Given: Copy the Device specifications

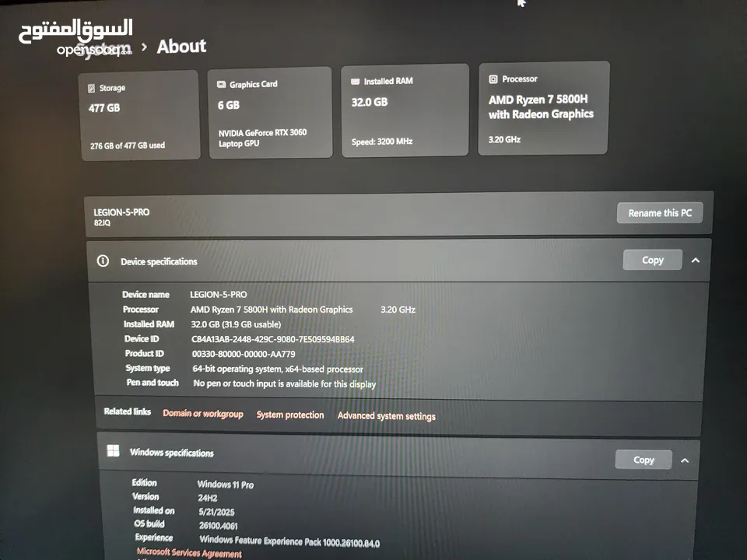Looking at the screenshot, I should pyautogui.click(x=653, y=260).
